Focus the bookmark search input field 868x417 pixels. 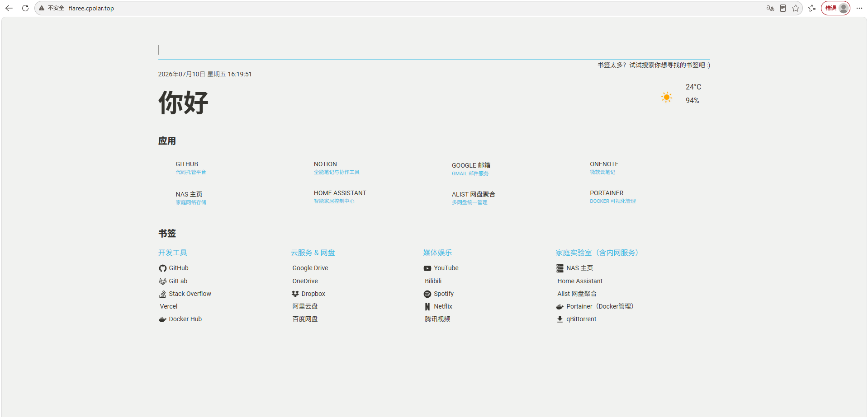(x=434, y=50)
